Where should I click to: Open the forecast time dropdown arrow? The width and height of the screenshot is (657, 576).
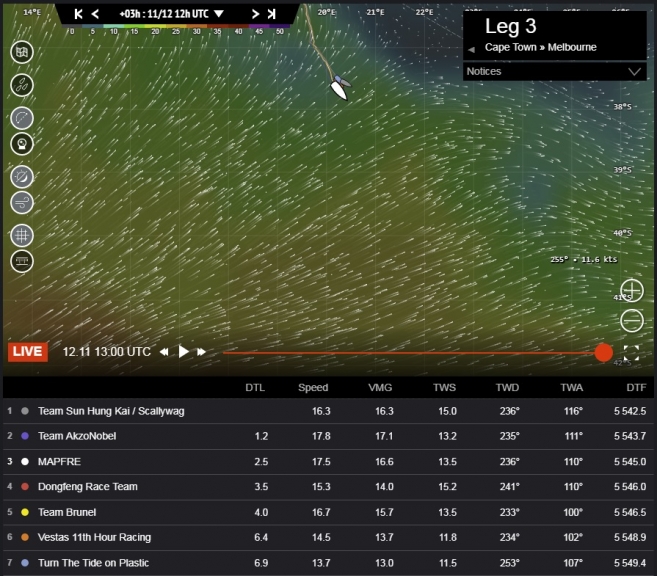[x=219, y=14]
